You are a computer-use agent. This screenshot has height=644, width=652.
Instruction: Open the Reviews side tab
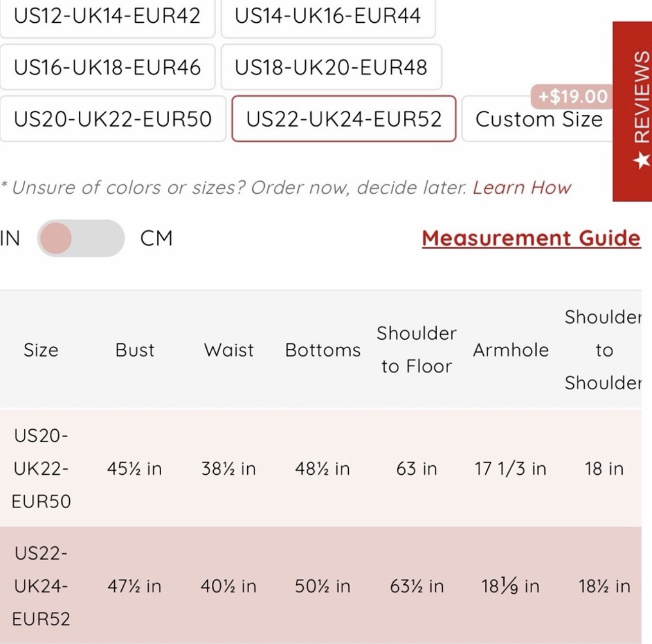(640, 96)
